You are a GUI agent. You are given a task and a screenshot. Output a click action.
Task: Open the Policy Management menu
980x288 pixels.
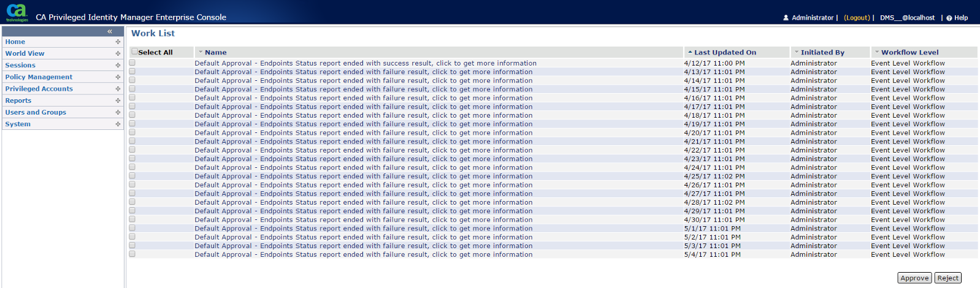point(39,77)
